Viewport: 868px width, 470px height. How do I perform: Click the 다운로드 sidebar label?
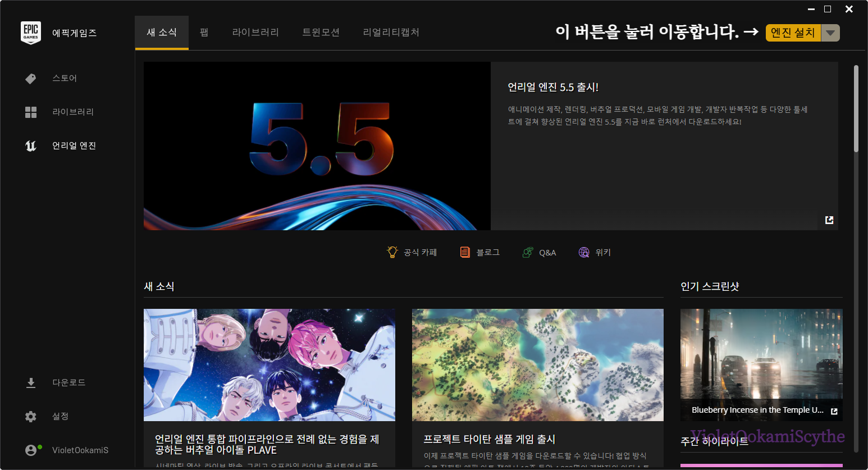pos(69,383)
